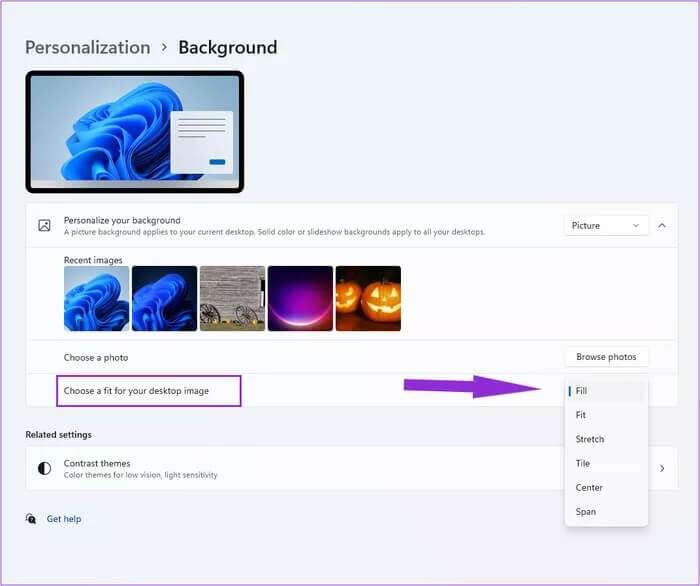Pick Stretch from the fit list
700x586 pixels.
[606, 439]
